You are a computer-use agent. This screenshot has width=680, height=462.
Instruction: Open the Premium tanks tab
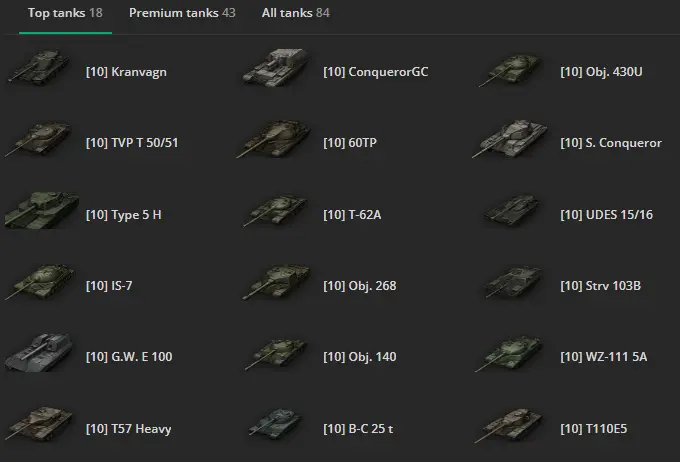[182, 13]
